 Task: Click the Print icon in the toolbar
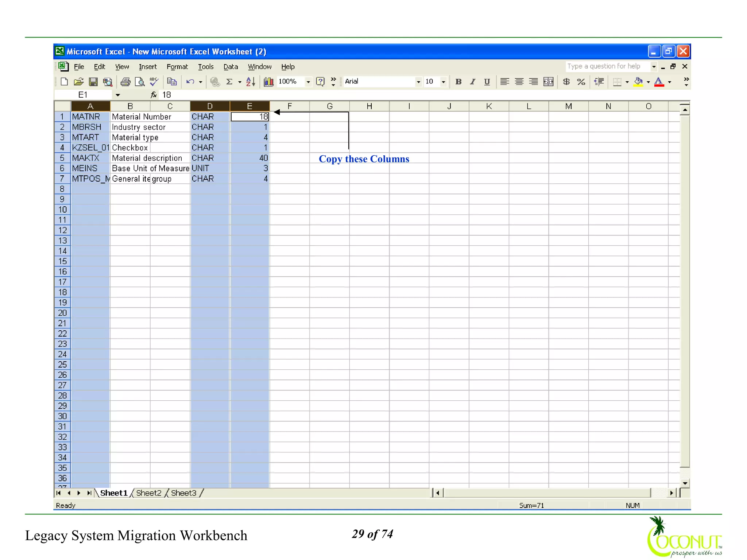125,82
